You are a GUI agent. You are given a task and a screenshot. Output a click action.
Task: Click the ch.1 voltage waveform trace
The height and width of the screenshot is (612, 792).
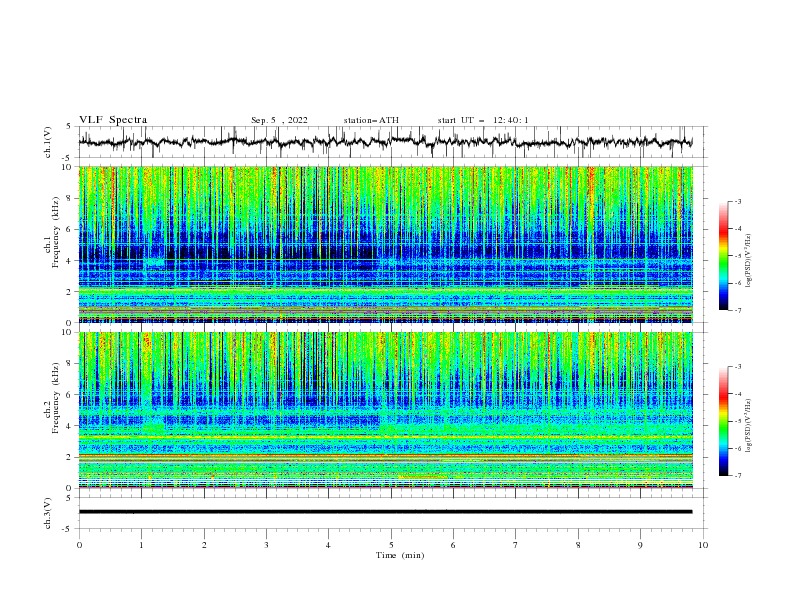385,142
